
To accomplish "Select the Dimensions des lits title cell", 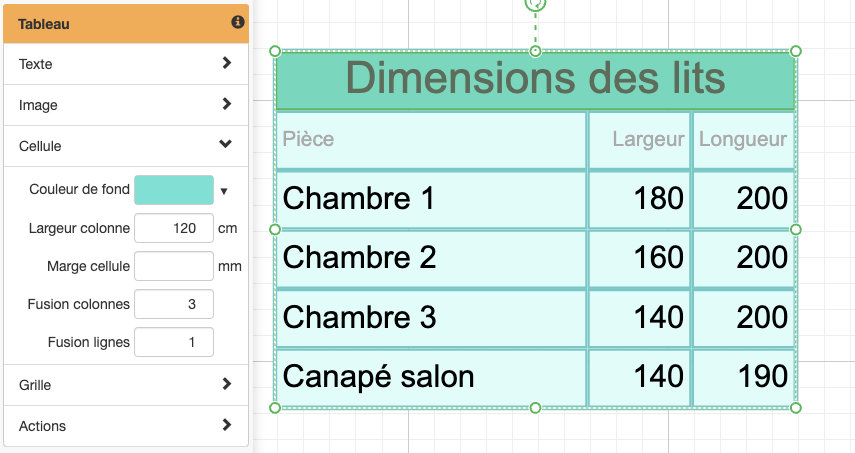I will pos(535,80).
